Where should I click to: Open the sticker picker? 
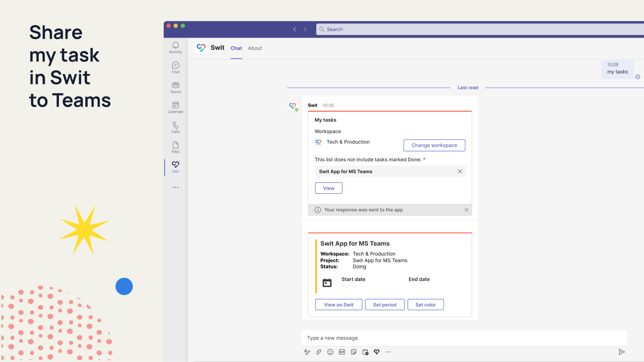[x=354, y=352]
